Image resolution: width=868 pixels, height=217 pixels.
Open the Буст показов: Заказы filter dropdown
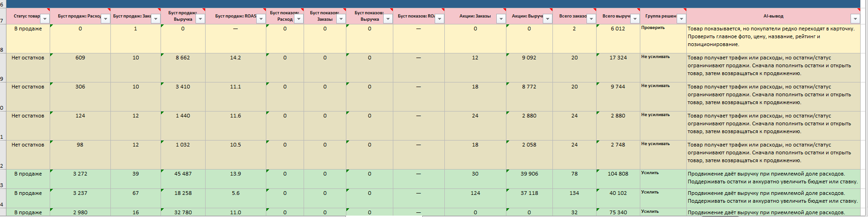click(x=341, y=19)
